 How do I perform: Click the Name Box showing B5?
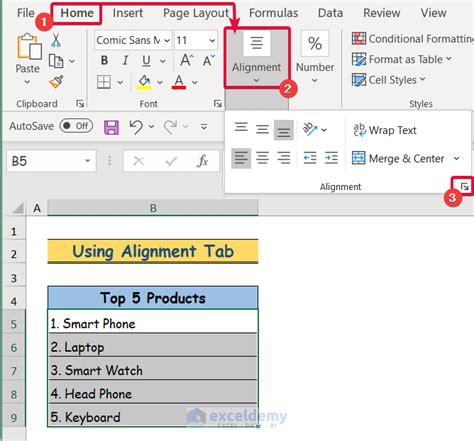click(x=51, y=161)
